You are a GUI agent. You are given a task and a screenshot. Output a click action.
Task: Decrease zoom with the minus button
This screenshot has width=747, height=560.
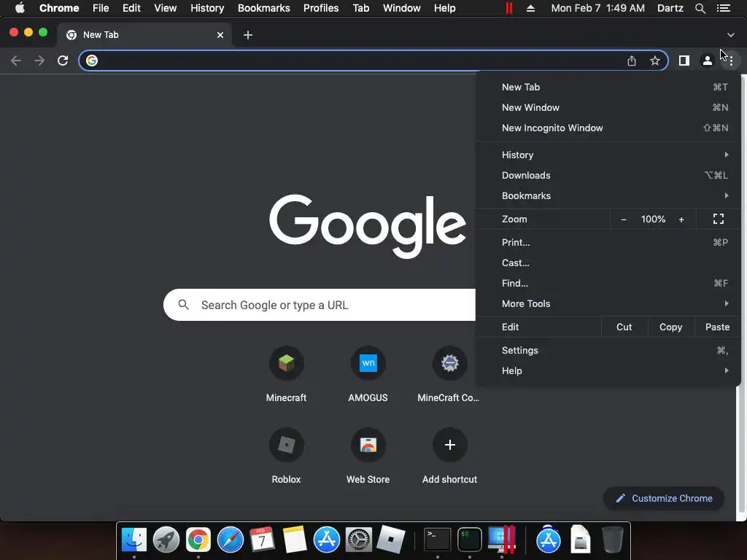(624, 219)
